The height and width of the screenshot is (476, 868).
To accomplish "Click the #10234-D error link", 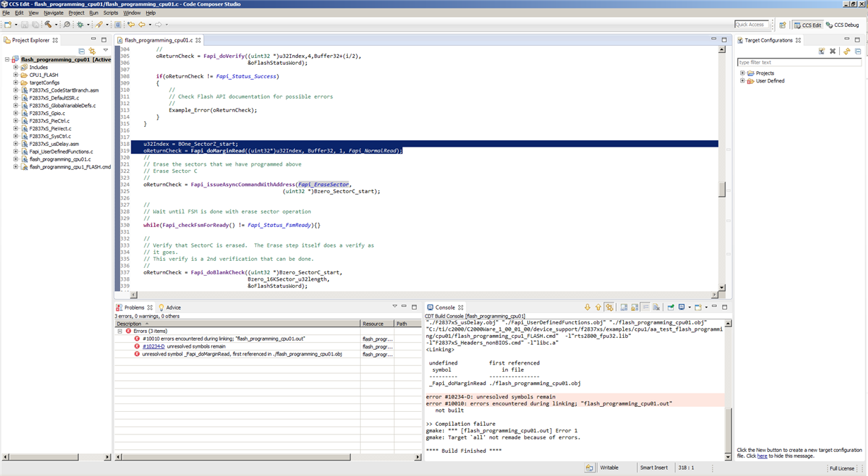I will [x=153, y=346].
